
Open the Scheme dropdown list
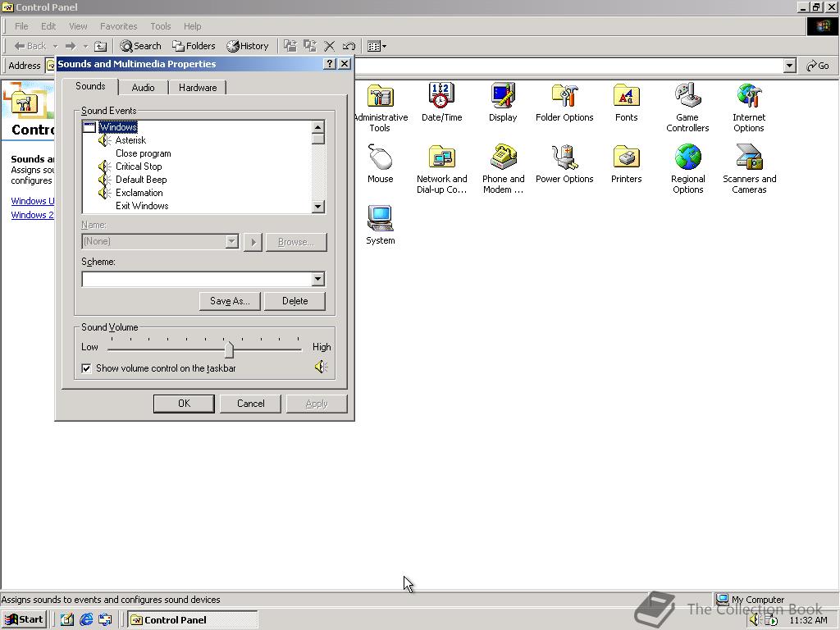click(x=317, y=279)
